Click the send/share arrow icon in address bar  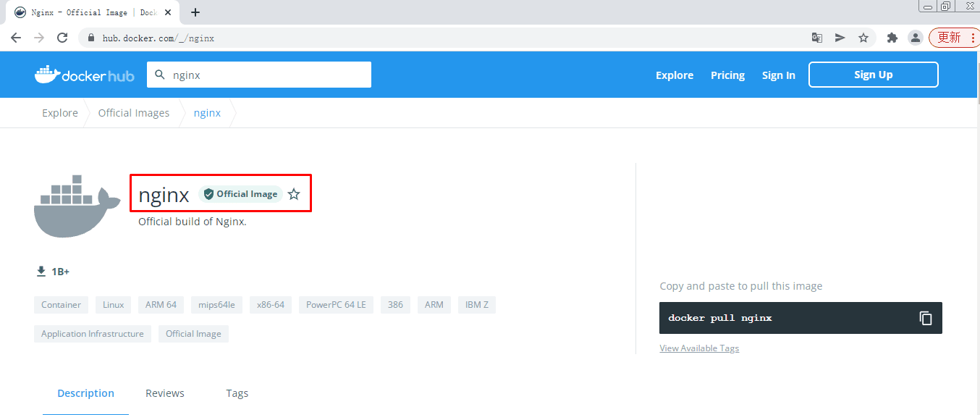pos(840,38)
